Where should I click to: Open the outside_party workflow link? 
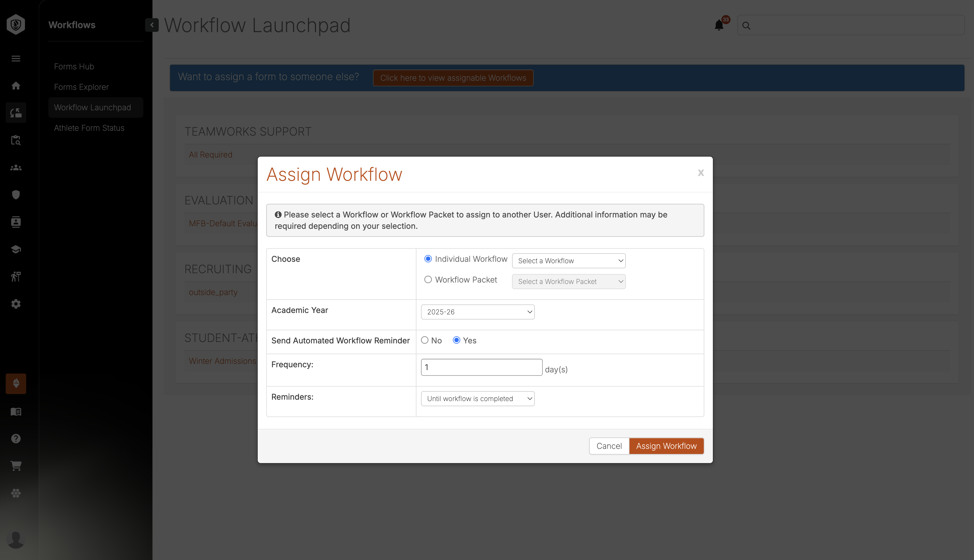pyautogui.click(x=213, y=292)
